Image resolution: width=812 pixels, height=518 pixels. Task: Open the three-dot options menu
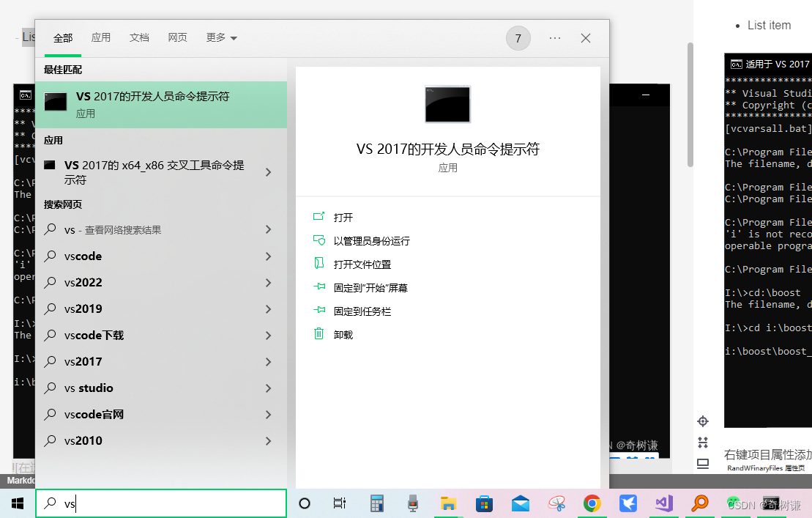click(x=554, y=38)
